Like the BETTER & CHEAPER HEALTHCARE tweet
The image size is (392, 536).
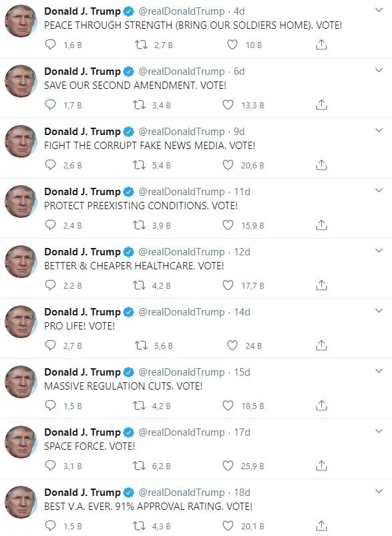pos(228,285)
